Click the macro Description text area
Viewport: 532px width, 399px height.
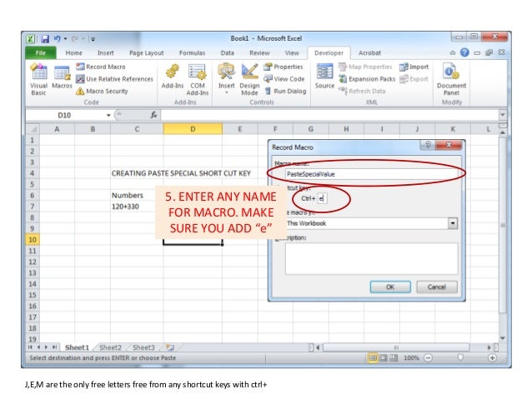372,259
